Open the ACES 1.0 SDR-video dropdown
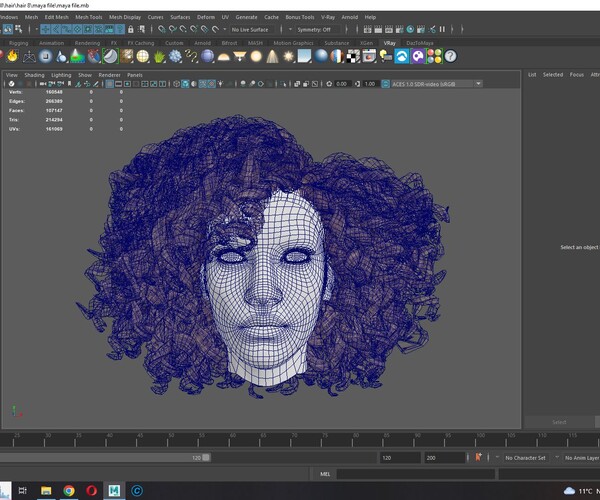The height and width of the screenshot is (500, 600). coord(479,84)
